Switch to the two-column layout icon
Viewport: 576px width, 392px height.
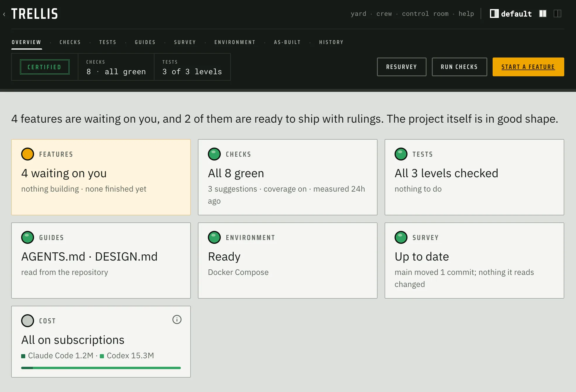543,13
